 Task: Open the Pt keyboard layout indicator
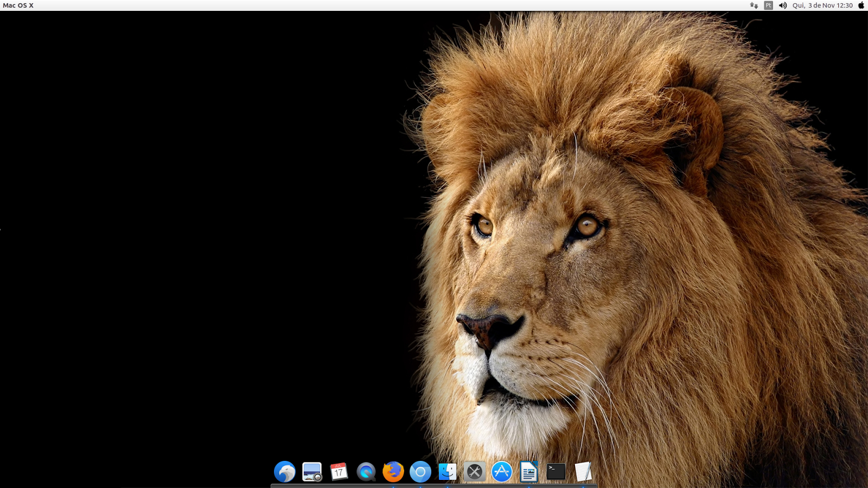768,5
